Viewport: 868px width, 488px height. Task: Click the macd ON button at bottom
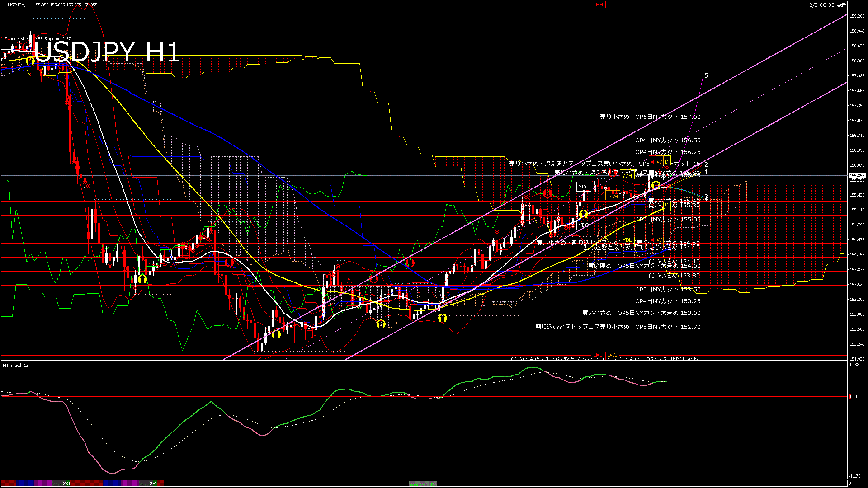pyautogui.click(x=423, y=484)
